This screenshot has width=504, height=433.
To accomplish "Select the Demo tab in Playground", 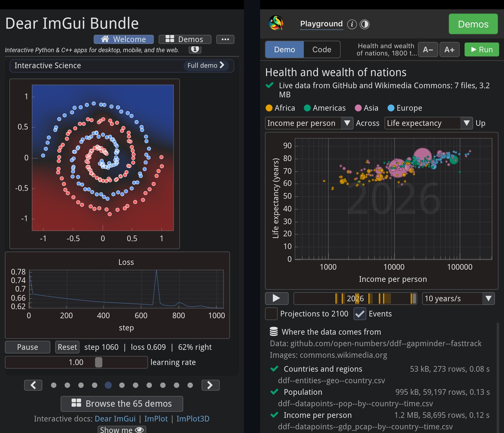I will click(x=285, y=50).
